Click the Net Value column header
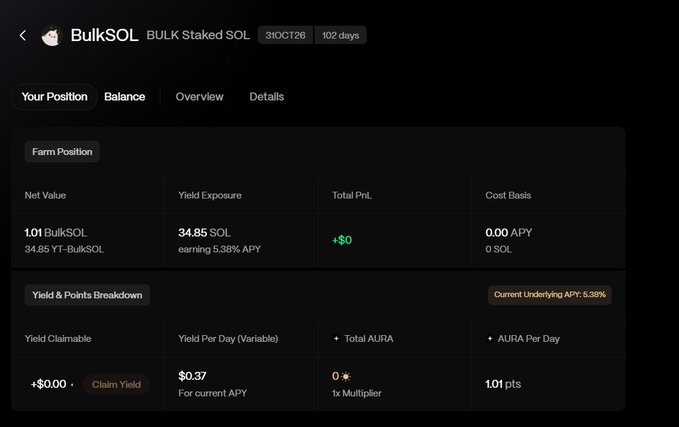 [x=45, y=195]
